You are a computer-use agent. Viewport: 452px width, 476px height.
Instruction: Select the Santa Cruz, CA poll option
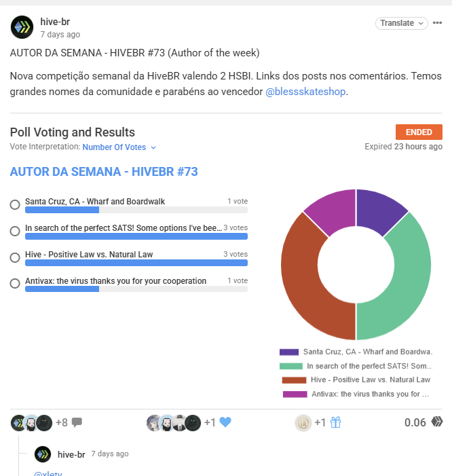pos(15,204)
